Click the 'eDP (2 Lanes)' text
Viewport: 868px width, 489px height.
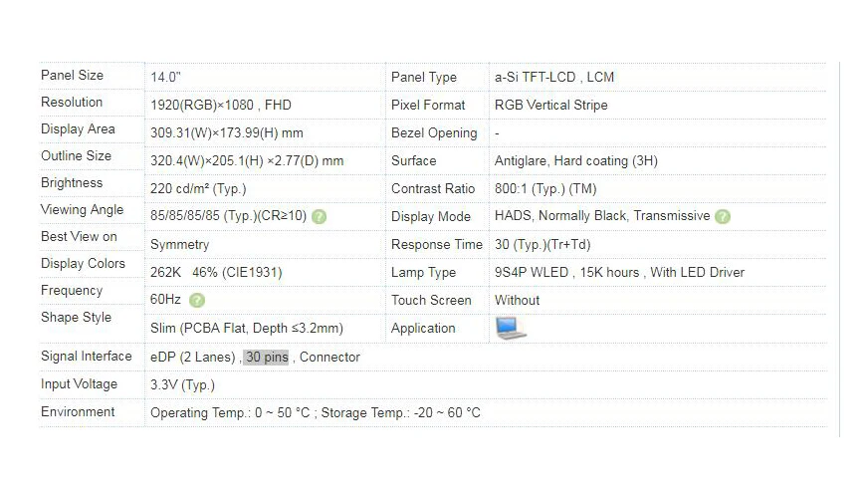(x=193, y=358)
